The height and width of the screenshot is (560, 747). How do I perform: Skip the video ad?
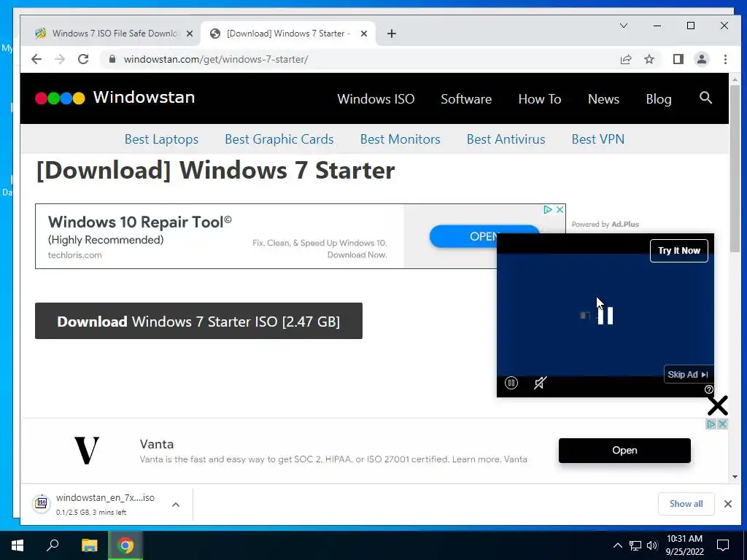coord(688,374)
